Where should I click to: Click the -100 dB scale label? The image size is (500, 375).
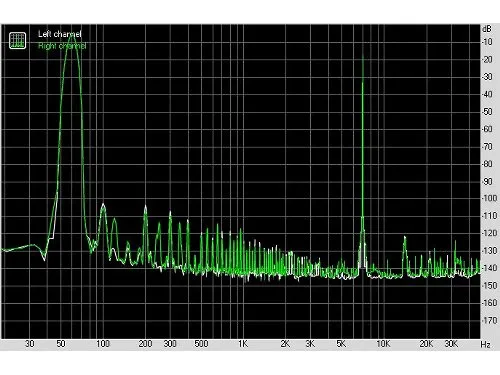pos(490,198)
